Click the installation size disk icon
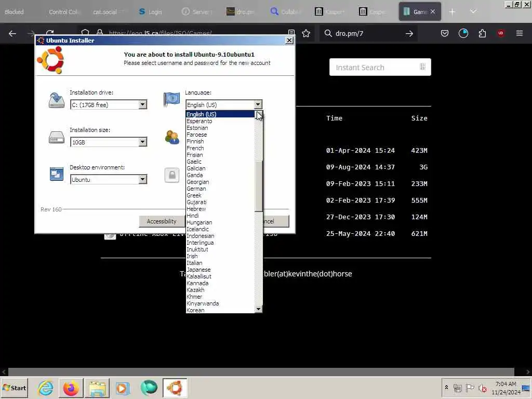 point(56,137)
